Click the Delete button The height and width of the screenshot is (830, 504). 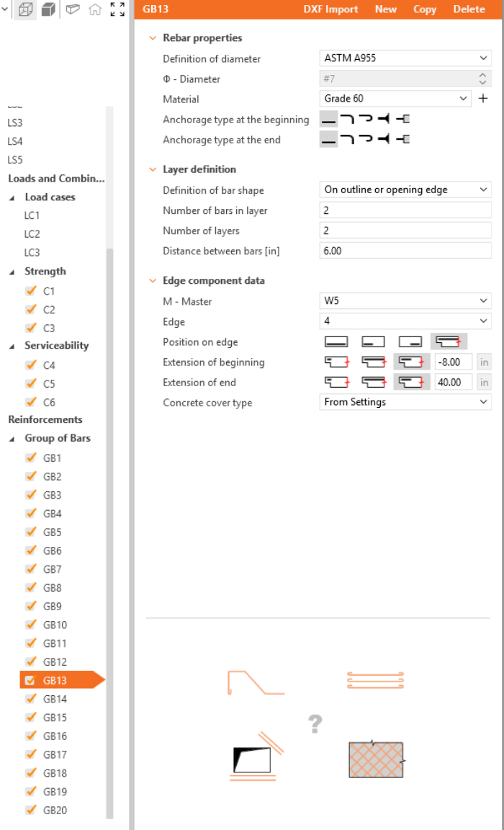pyautogui.click(x=469, y=9)
